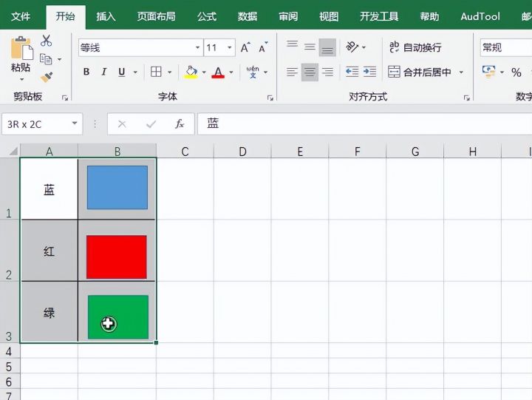Expand the borders dropdown arrow
The height and width of the screenshot is (400, 532).
coord(170,72)
